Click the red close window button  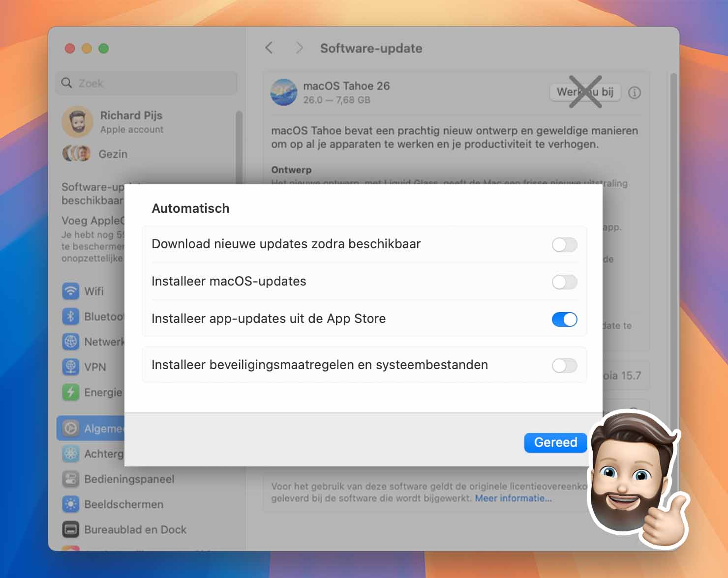click(x=70, y=48)
